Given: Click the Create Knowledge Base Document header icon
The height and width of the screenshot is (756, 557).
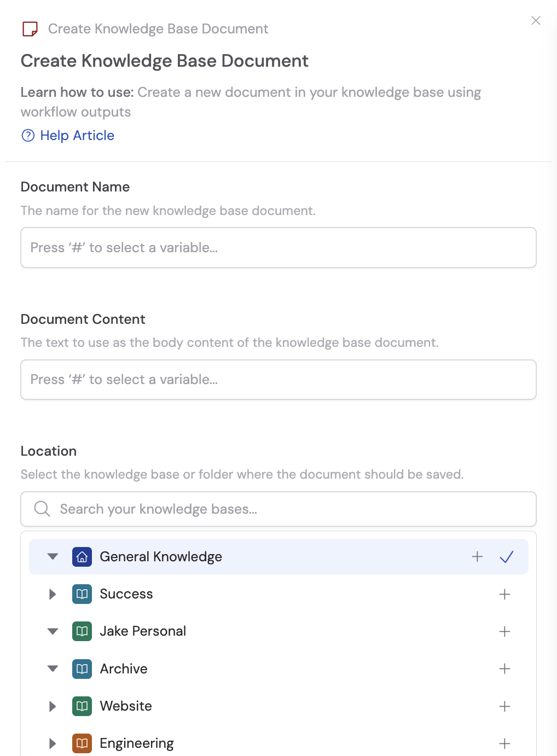Looking at the screenshot, I should click(x=30, y=29).
